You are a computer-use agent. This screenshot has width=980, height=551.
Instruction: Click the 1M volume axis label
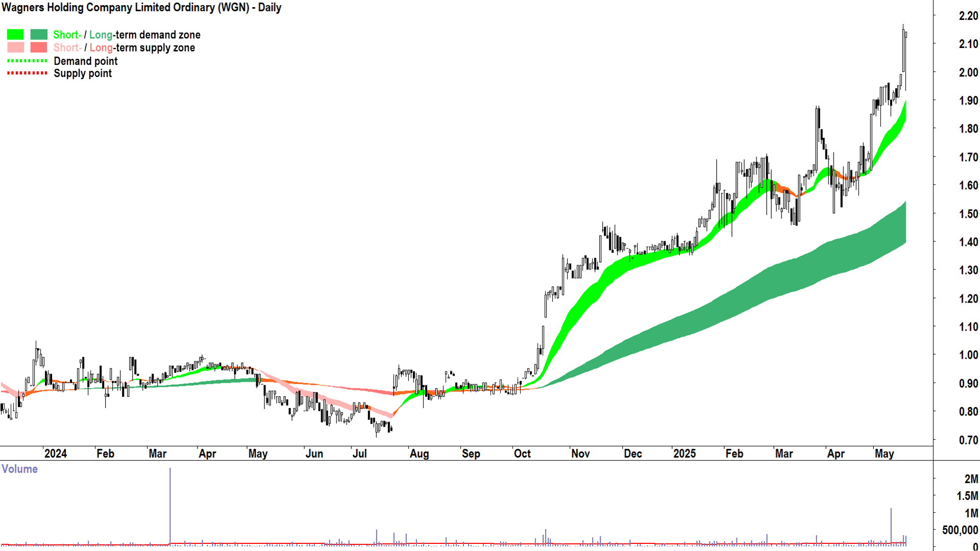971,513
